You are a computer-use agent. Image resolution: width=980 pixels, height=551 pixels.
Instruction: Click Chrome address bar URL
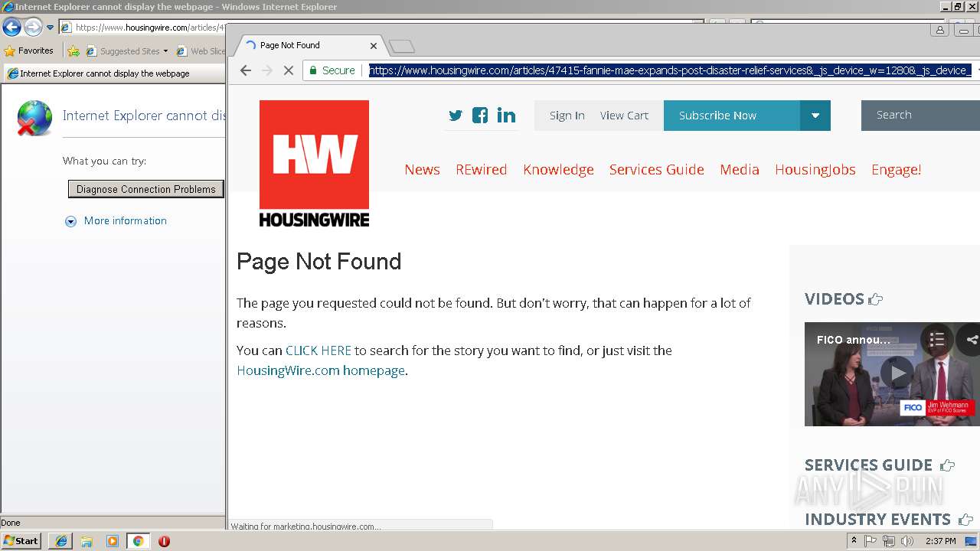[670, 70]
